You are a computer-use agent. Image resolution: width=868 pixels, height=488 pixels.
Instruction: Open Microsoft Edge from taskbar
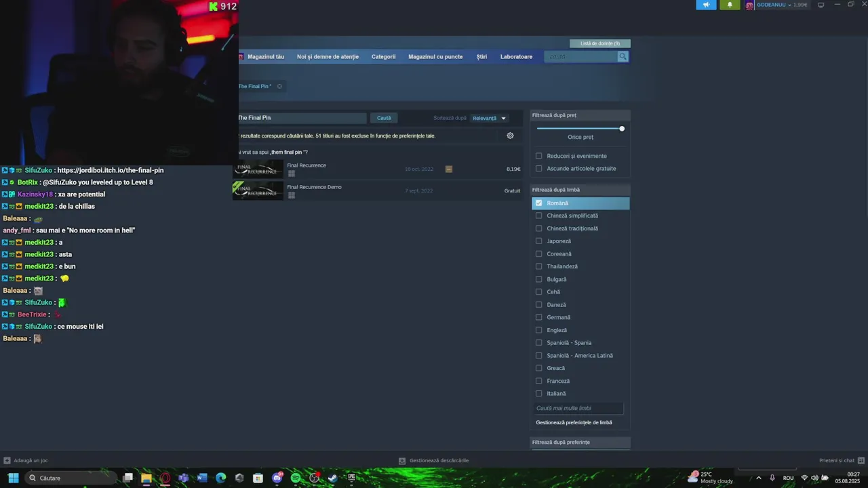(220, 478)
